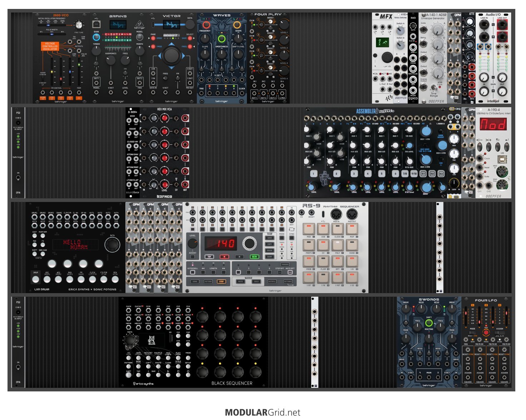Screen dimensions: 526x420
Task: Click the RS-9 green play/pause button
Action: click(255, 257)
